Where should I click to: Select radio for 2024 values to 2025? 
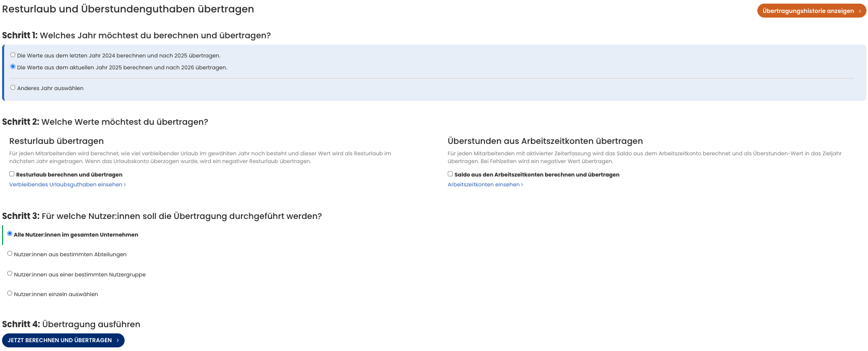tap(13, 55)
